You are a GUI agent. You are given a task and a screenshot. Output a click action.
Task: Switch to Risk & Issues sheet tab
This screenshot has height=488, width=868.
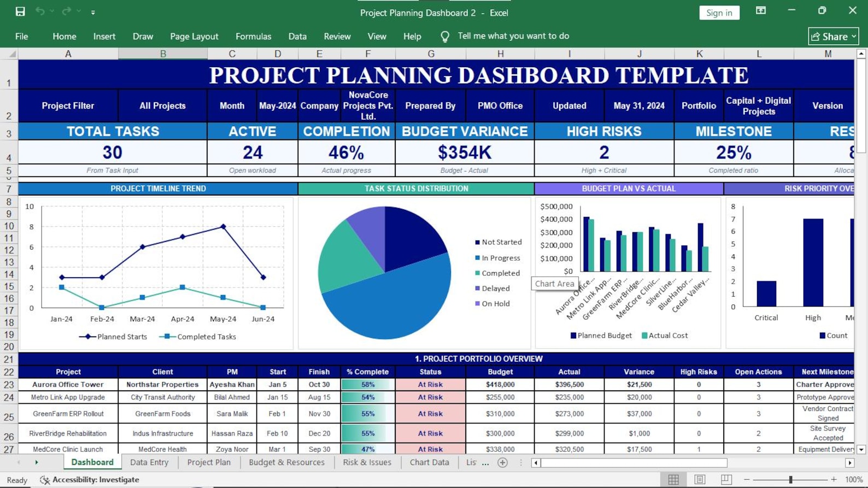pos(367,462)
